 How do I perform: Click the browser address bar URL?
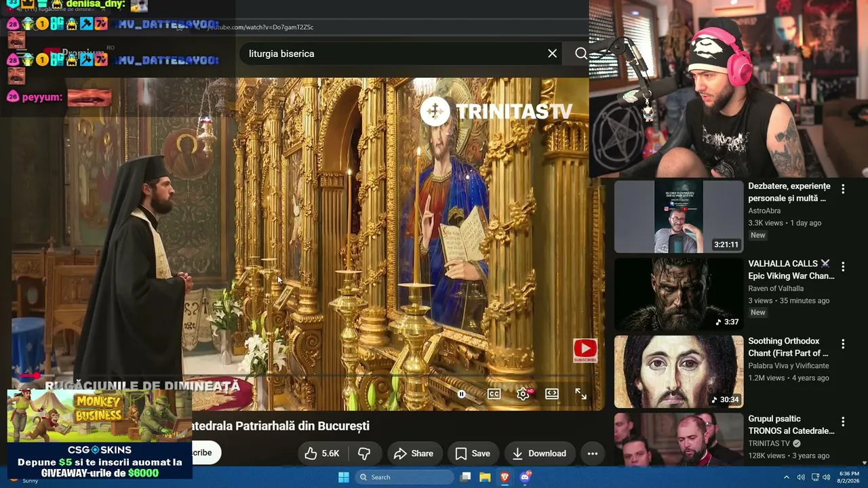pos(260,27)
